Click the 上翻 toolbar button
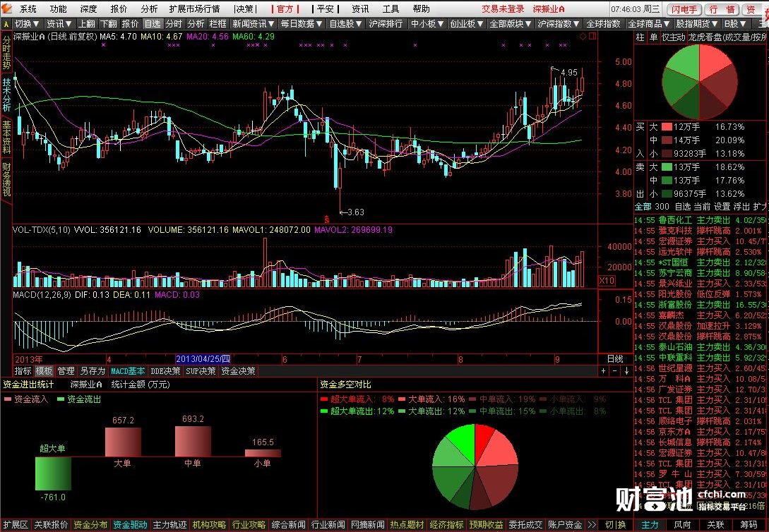Screen dimensions: 769x532 (87, 23)
